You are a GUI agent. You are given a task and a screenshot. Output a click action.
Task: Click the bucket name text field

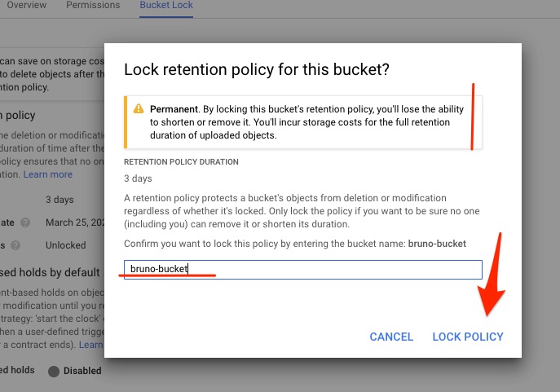(x=302, y=270)
